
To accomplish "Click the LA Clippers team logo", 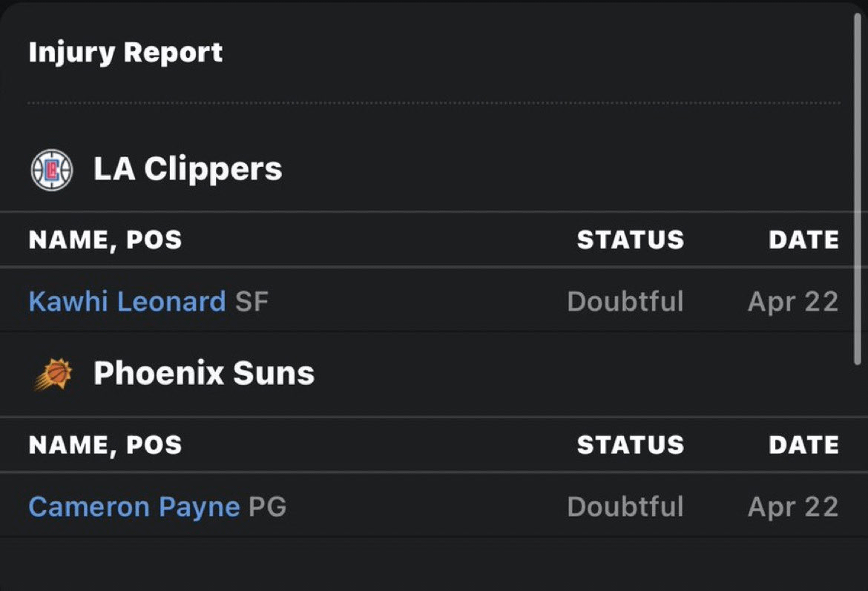I will pyautogui.click(x=51, y=170).
